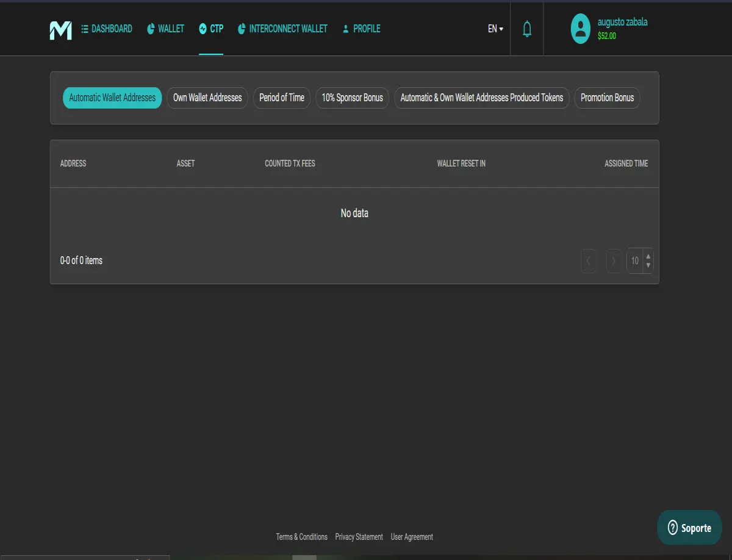Open the Privacy Statement link
The image size is (732, 560).
coord(359,537)
